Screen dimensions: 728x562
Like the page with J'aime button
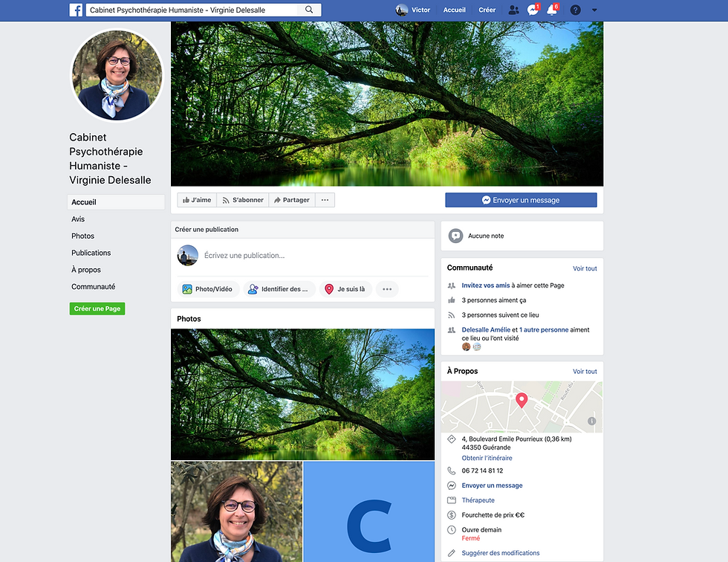(x=197, y=200)
